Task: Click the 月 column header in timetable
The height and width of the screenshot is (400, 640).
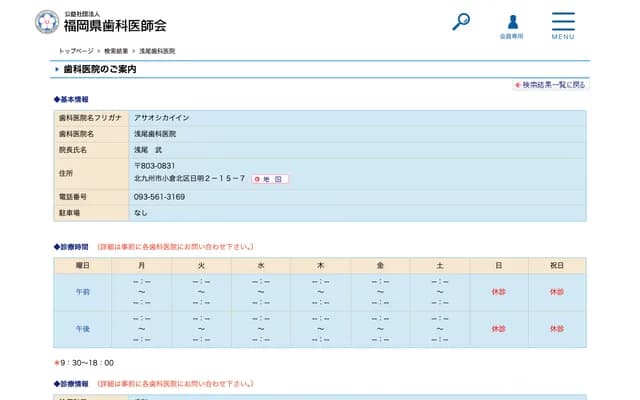Action: [x=141, y=265]
